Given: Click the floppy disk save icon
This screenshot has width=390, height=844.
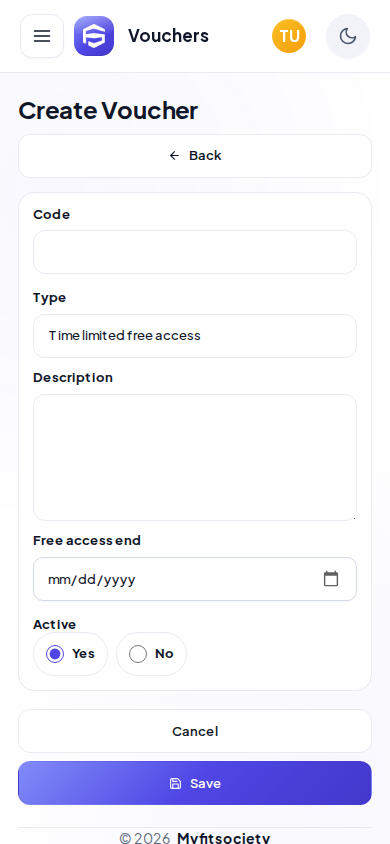Looking at the screenshot, I should (x=175, y=783).
